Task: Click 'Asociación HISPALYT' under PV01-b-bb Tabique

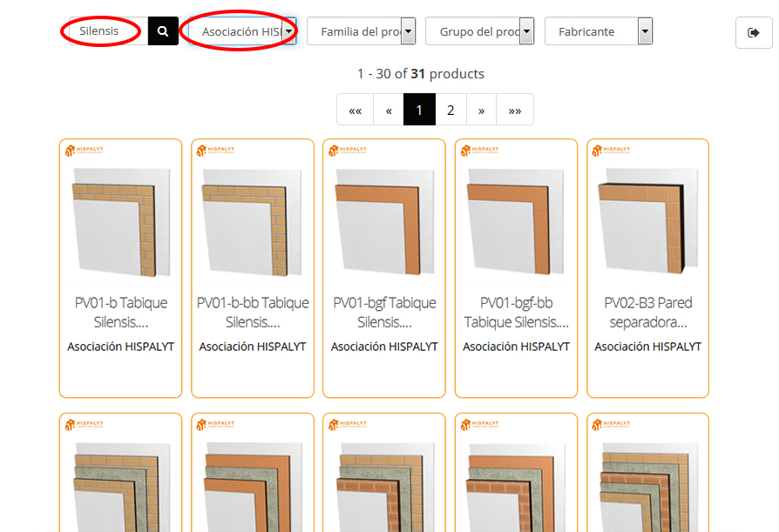Action: (253, 347)
